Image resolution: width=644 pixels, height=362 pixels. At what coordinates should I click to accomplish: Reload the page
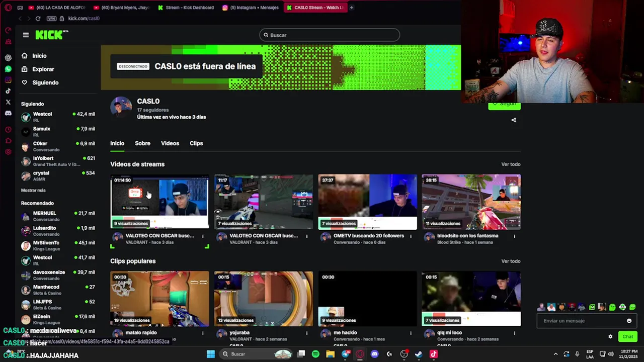pos(38,19)
